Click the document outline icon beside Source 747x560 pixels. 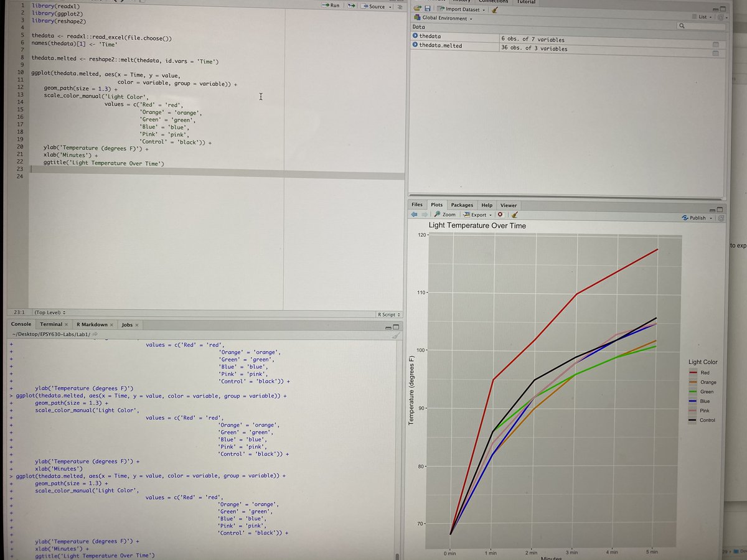(400, 6)
